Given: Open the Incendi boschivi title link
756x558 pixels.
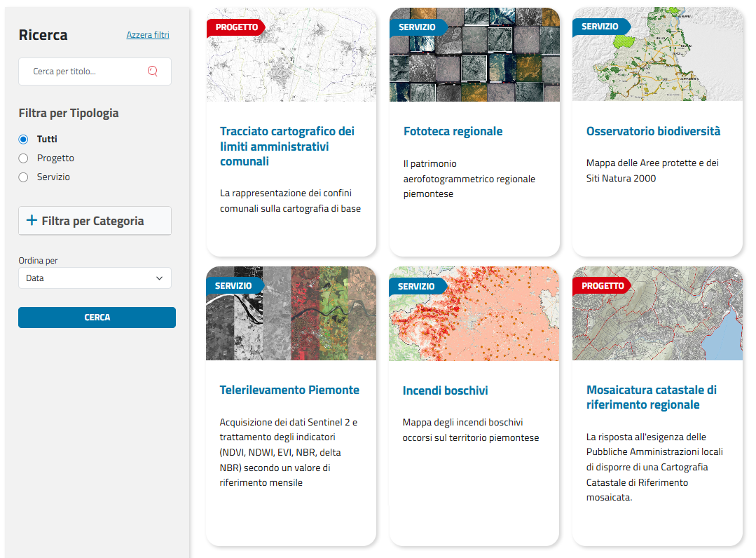Looking at the screenshot, I should [x=445, y=390].
